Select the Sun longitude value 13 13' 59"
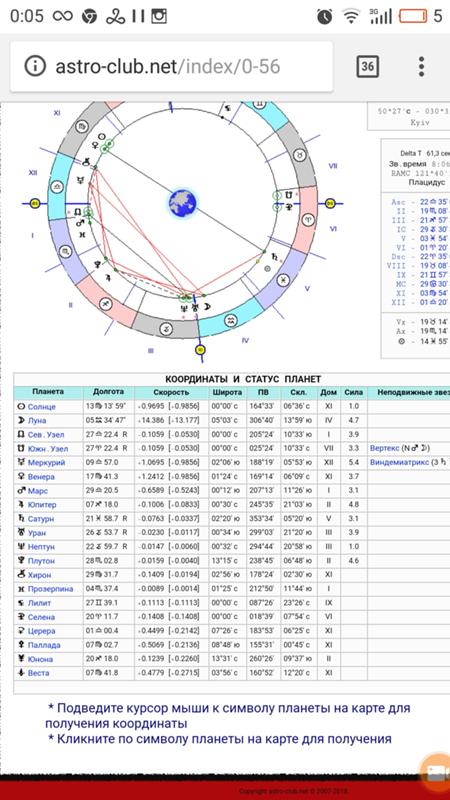The image size is (450, 800). pos(108,407)
